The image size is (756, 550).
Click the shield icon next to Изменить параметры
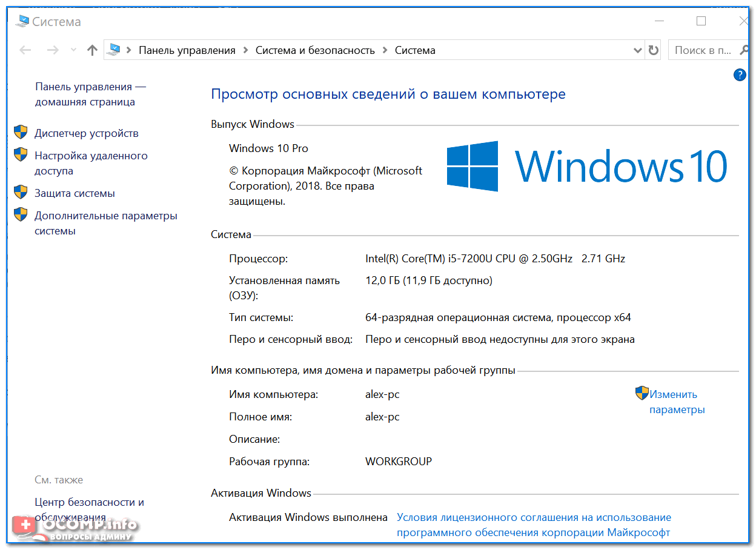click(x=642, y=394)
